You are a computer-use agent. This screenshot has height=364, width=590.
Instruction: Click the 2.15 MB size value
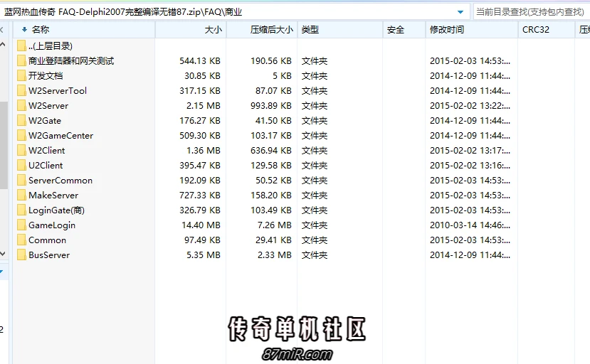point(204,106)
